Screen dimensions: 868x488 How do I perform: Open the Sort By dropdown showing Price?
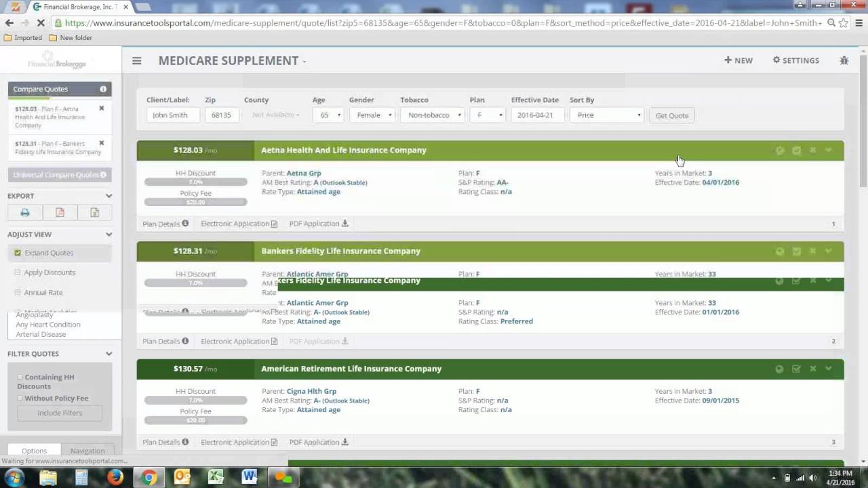(x=606, y=115)
